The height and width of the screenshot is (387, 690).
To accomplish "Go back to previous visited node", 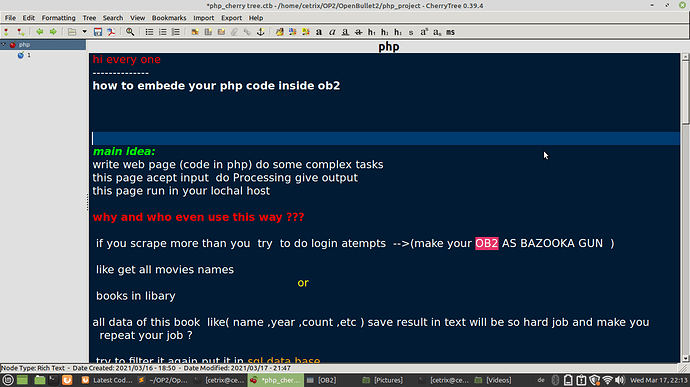I will click(40, 32).
